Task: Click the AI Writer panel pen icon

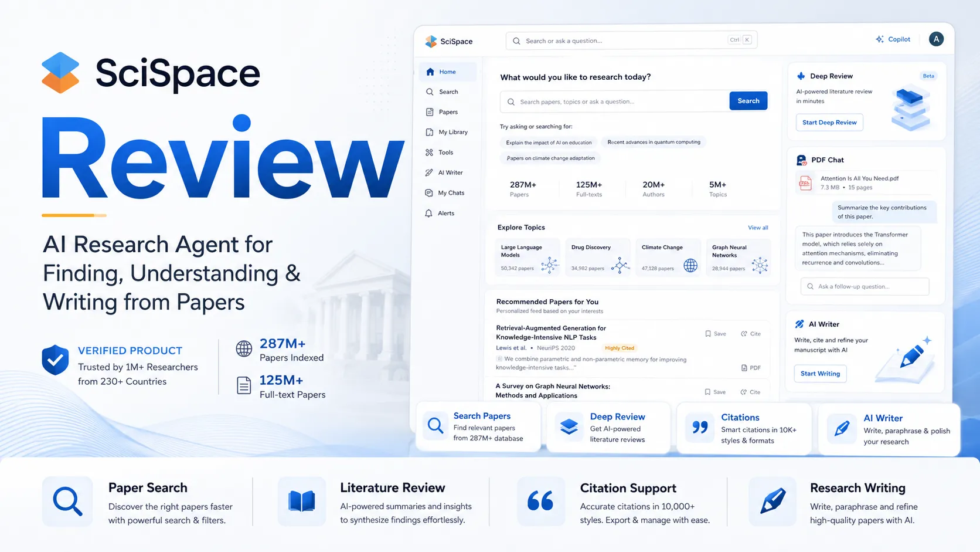Action: tap(799, 324)
